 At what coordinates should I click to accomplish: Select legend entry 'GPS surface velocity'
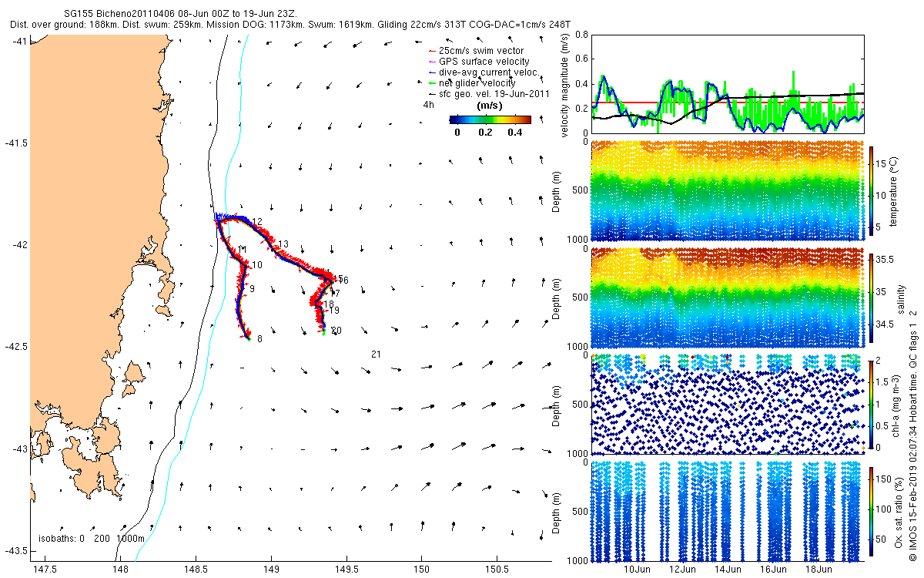[x=484, y=61]
